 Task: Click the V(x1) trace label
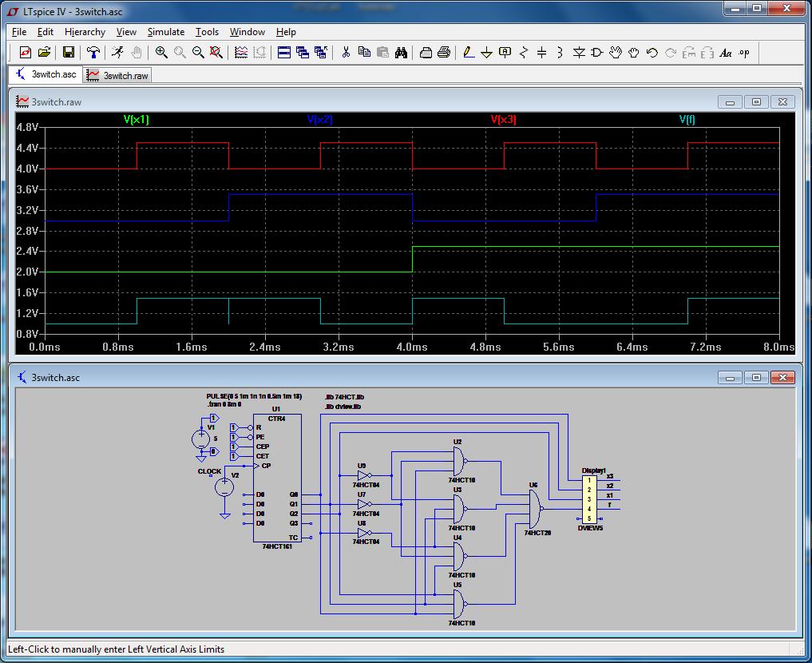137,119
